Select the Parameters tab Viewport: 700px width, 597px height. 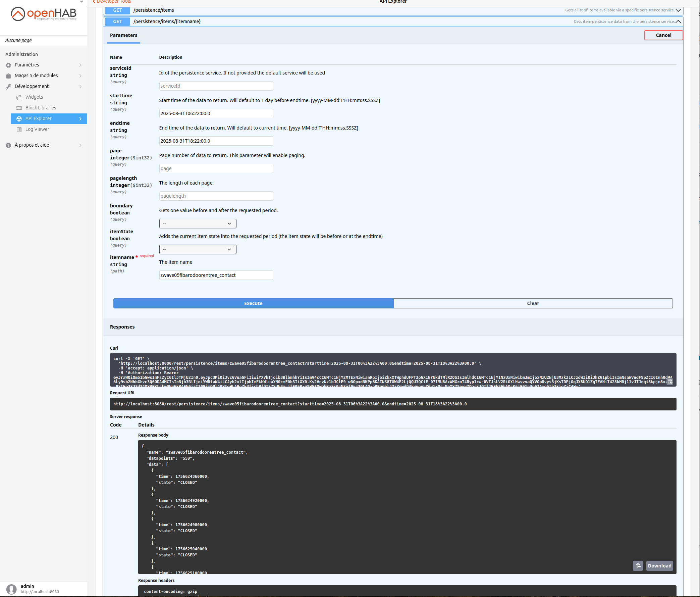pos(124,35)
